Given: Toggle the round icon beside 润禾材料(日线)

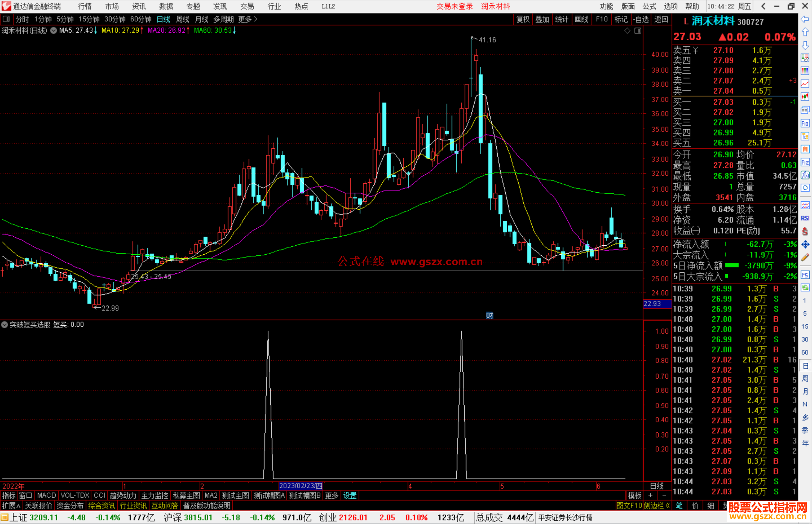Looking at the screenshot, I should [54, 30].
